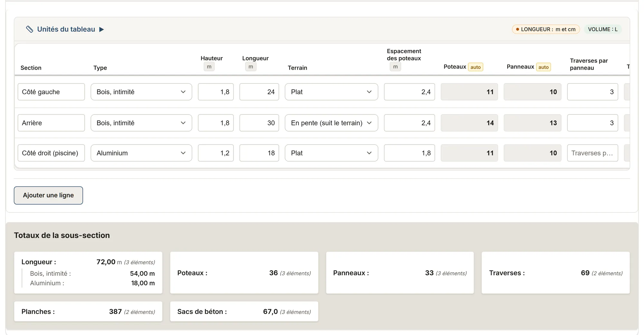Click the Panneaux total 33
The width and height of the screenshot is (644, 335).
[429, 273]
